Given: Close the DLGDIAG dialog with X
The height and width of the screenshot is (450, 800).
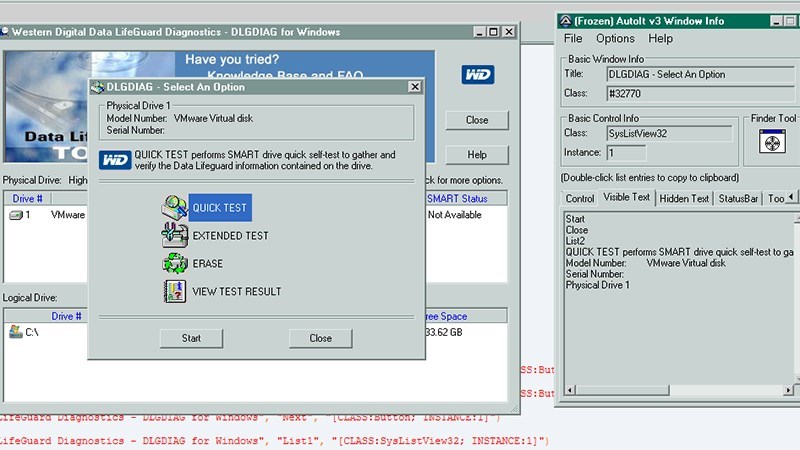Looking at the screenshot, I should click(x=415, y=87).
